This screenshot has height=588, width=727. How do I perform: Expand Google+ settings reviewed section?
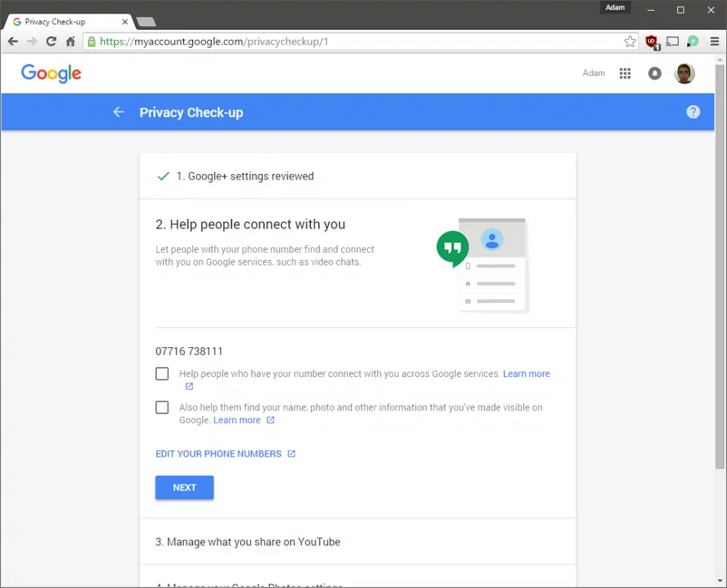358,176
